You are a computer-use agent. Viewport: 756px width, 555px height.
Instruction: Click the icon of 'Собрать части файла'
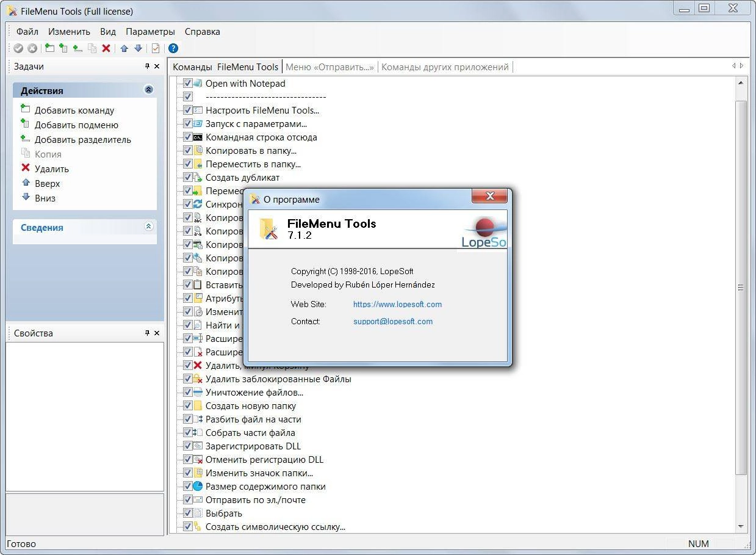tap(198, 433)
